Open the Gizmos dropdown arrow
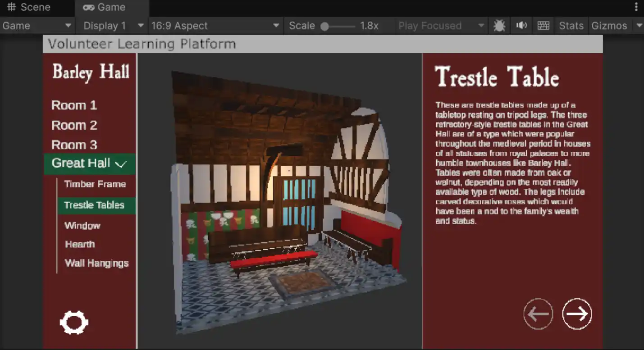This screenshot has width=644, height=350. coord(639,26)
